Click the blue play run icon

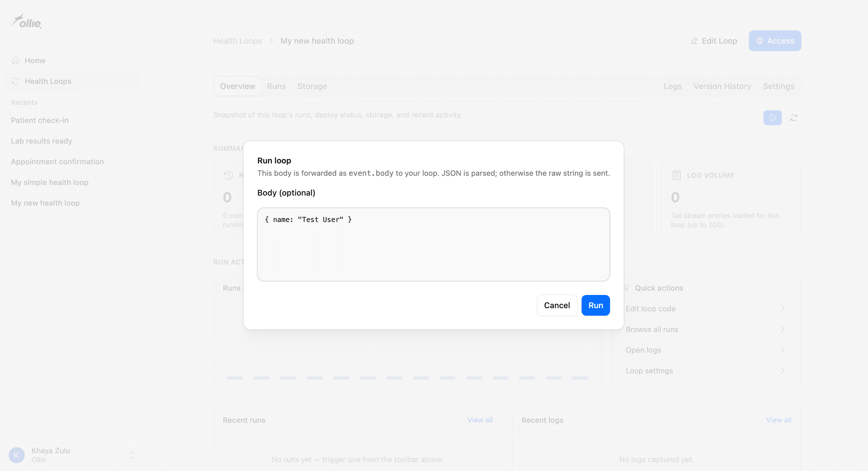click(772, 118)
